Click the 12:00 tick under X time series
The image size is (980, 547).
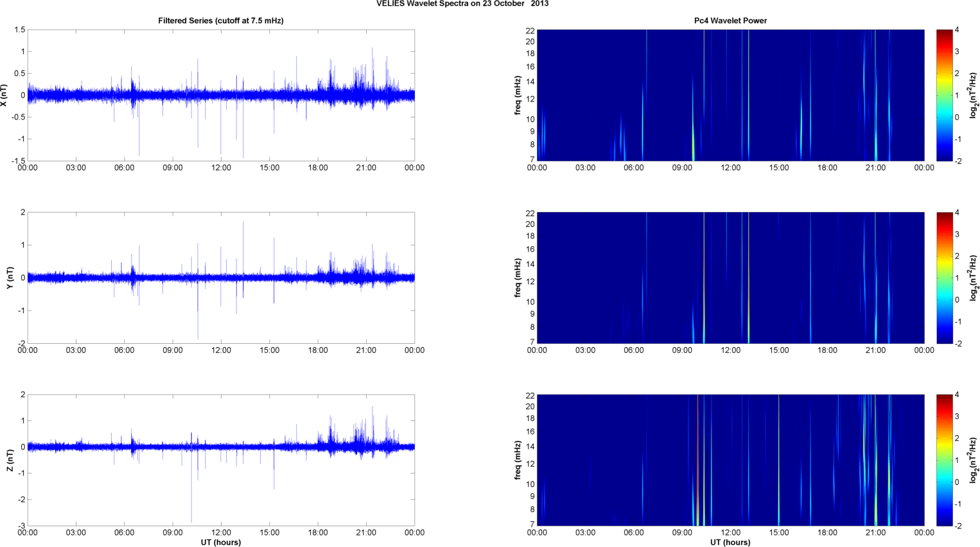point(221,168)
